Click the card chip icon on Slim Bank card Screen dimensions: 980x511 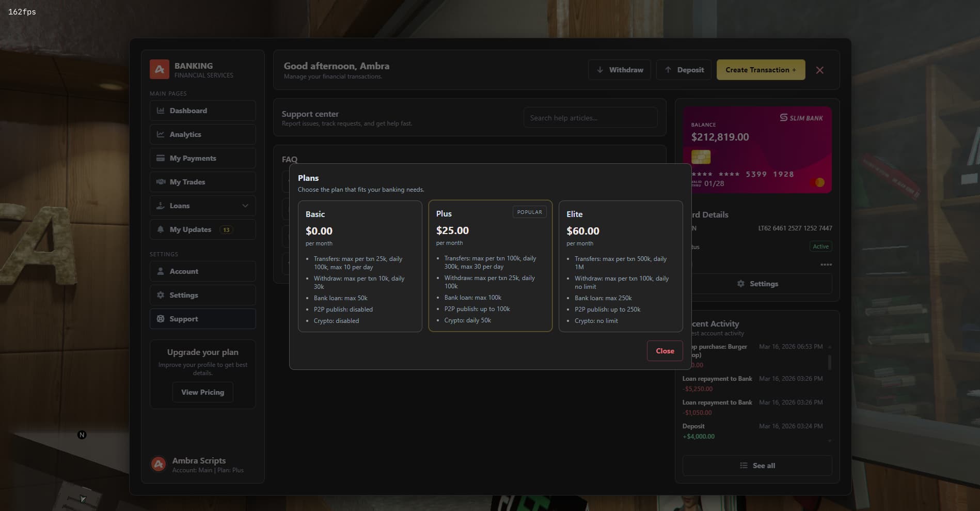pos(701,157)
